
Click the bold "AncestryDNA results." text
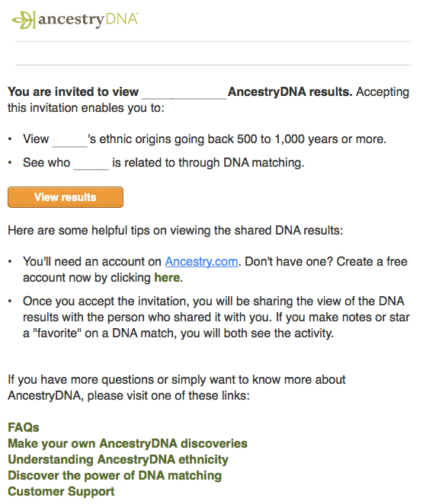290,92
